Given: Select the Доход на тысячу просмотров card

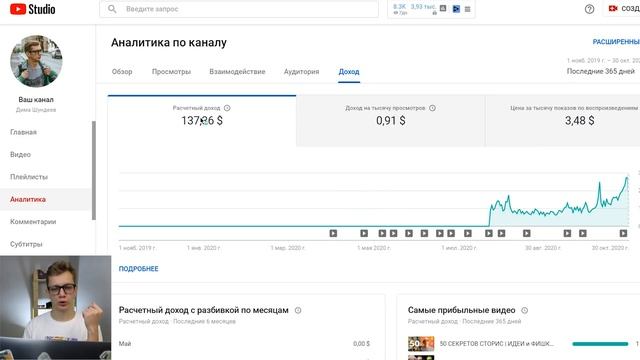Looking at the screenshot, I should 391,121.
